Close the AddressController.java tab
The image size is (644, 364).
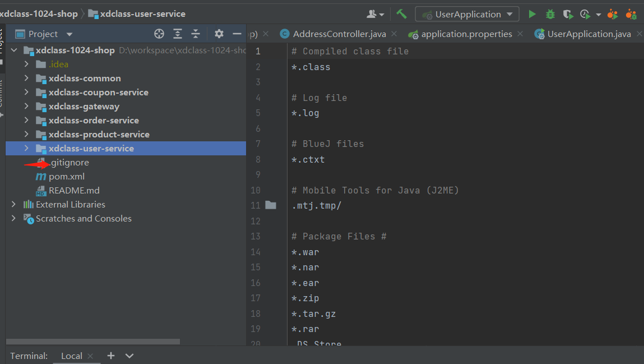(394, 34)
